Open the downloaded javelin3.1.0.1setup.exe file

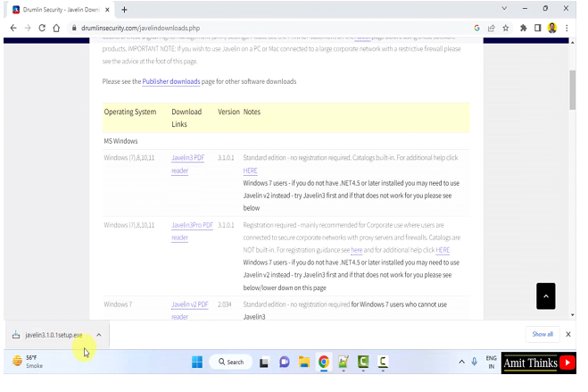54,335
